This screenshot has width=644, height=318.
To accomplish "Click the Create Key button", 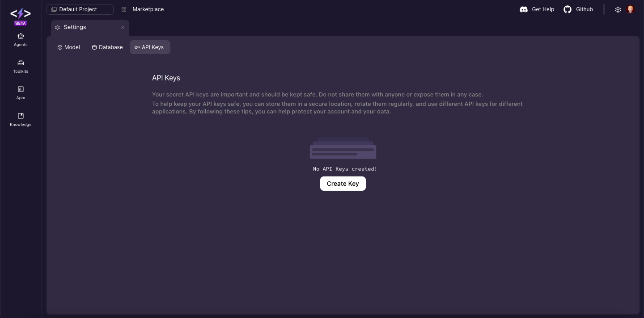I will click(x=343, y=184).
